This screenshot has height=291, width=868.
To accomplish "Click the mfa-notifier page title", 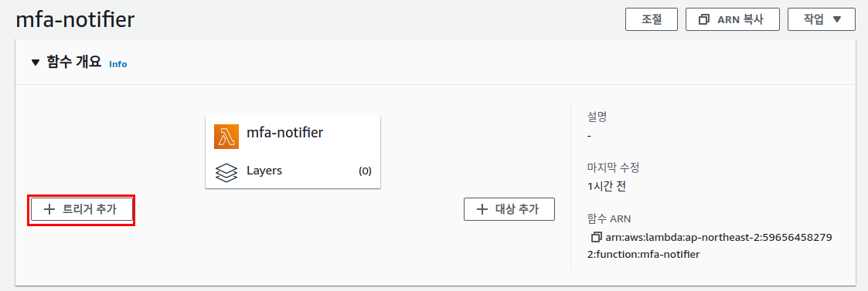I will pyautogui.click(x=75, y=20).
